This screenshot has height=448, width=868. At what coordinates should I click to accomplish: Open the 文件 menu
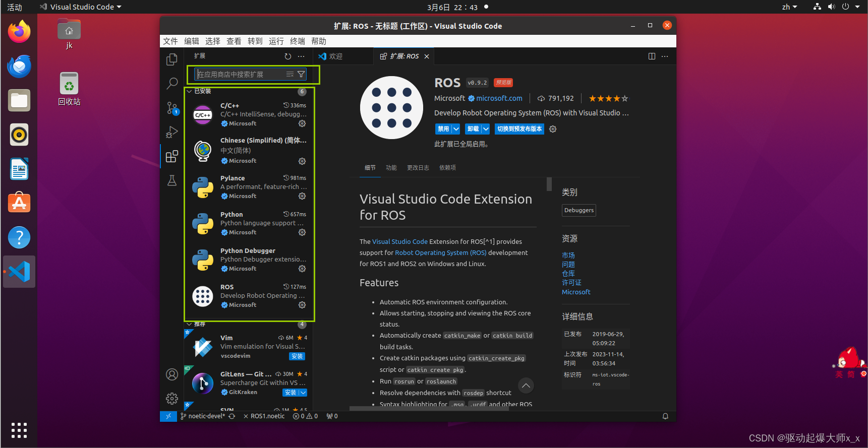tap(170, 41)
